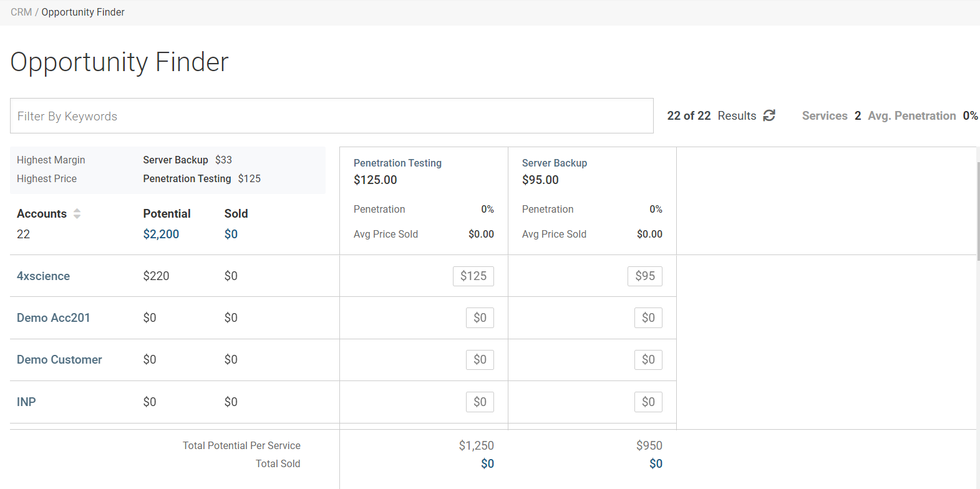The width and height of the screenshot is (980, 489).
Task: Click the Filter By Keywords input field
Action: [x=331, y=116]
